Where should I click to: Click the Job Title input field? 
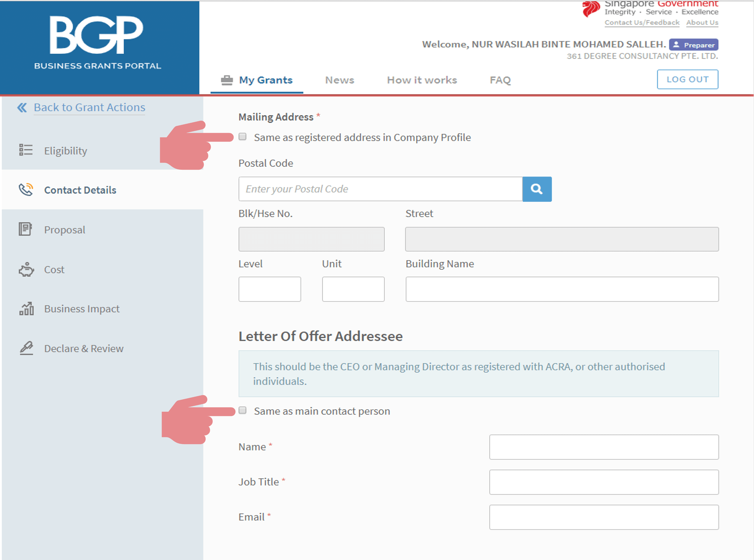(603, 482)
